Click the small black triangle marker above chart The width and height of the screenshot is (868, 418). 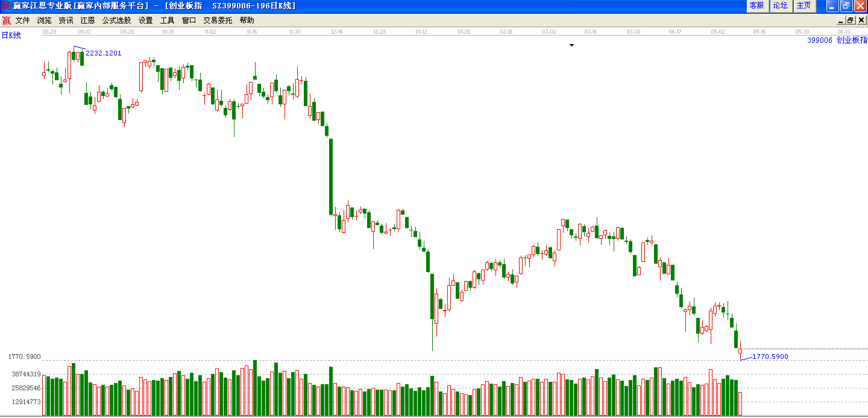coord(572,45)
